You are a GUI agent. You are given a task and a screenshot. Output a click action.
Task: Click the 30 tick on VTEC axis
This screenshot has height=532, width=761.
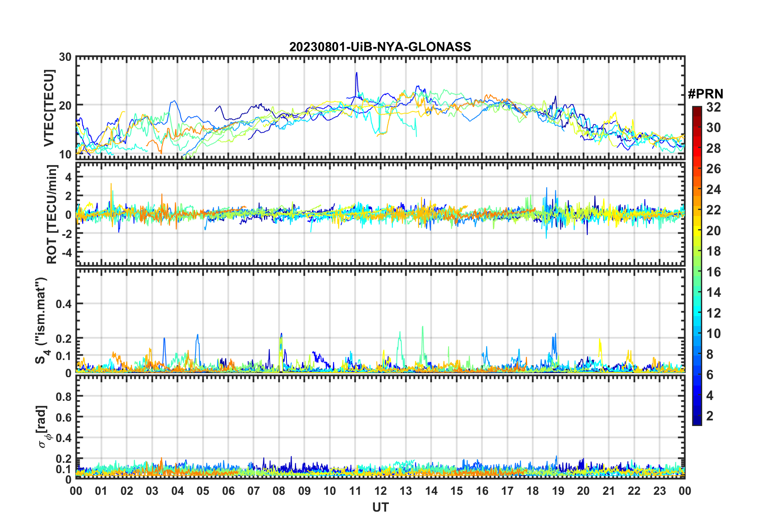65,57
